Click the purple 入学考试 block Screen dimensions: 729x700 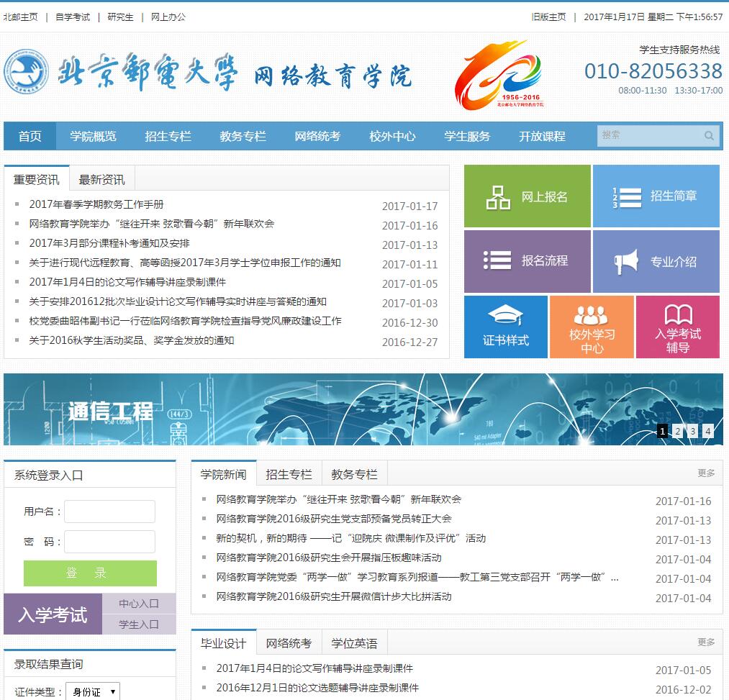point(53,614)
